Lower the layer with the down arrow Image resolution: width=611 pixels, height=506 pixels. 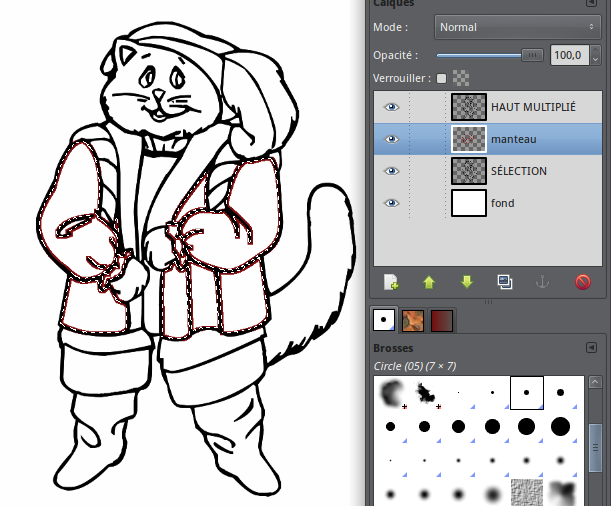466,282
